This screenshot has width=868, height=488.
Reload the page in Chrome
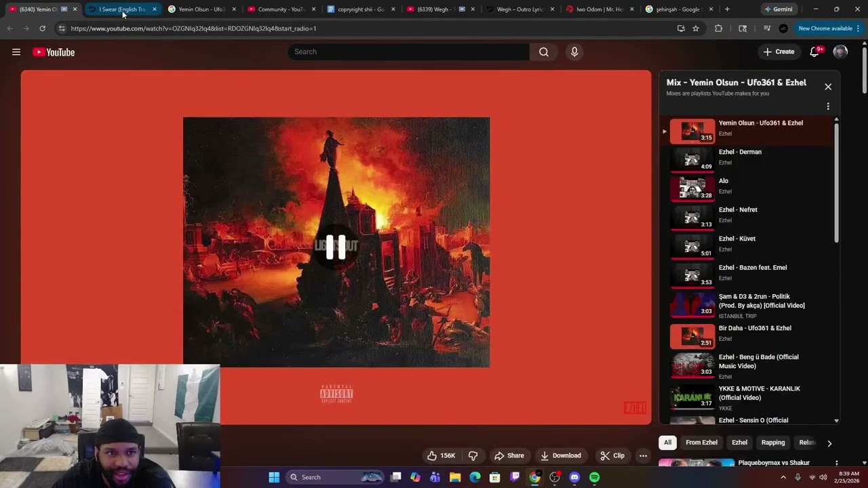[42, 28]
